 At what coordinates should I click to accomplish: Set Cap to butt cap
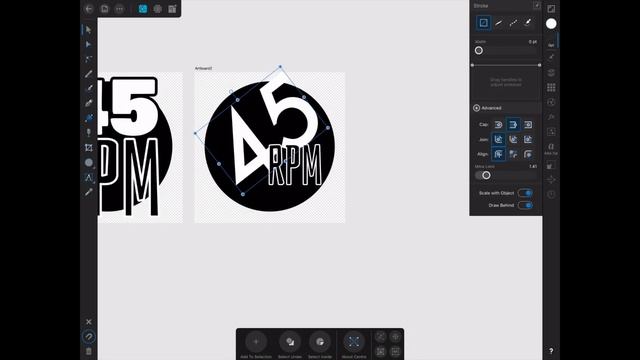[513, 124]
